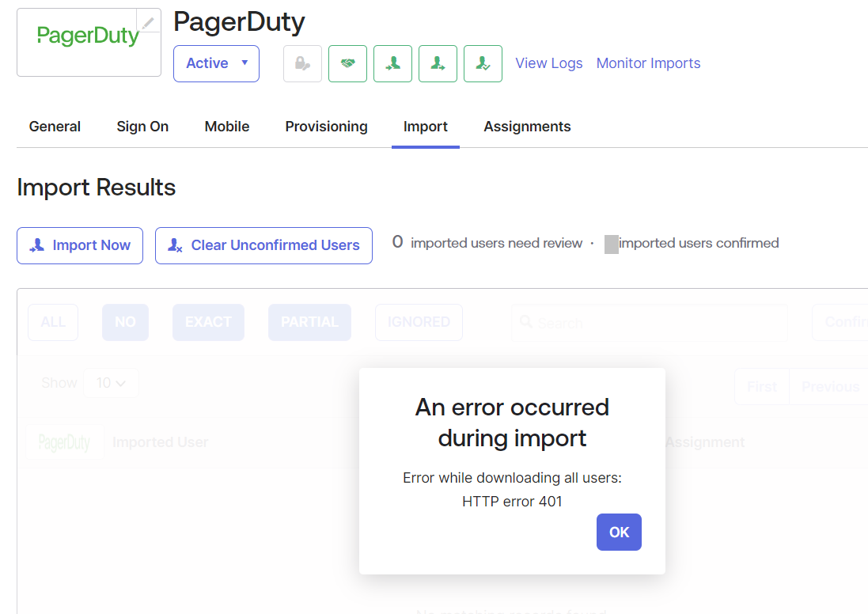The width and height of the screenshot is (868, 614).
Task: Switch to the General tab
Action: tap(55, 127)
